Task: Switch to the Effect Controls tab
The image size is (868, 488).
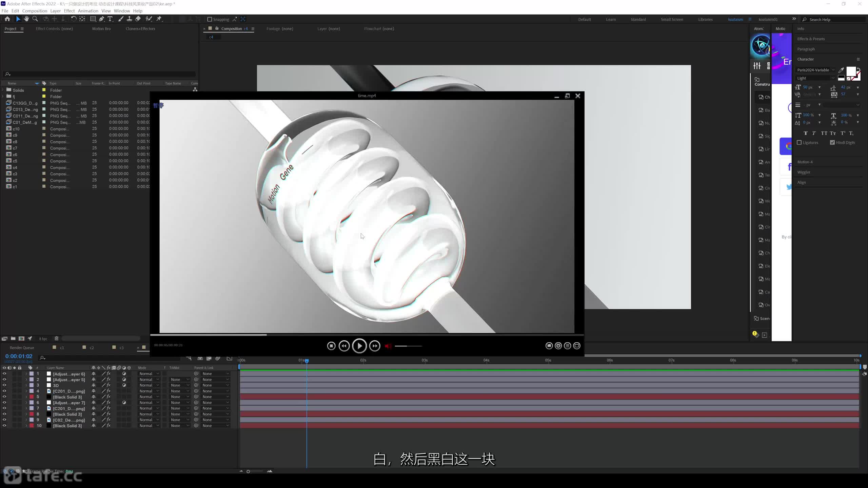Action: 54,29
